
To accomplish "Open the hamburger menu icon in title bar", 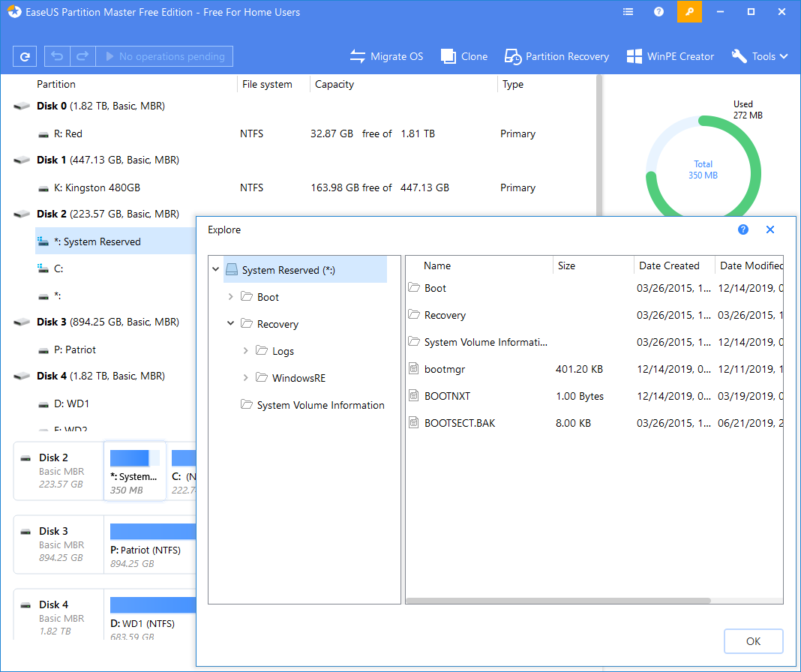I will click(x=628, y=12).
